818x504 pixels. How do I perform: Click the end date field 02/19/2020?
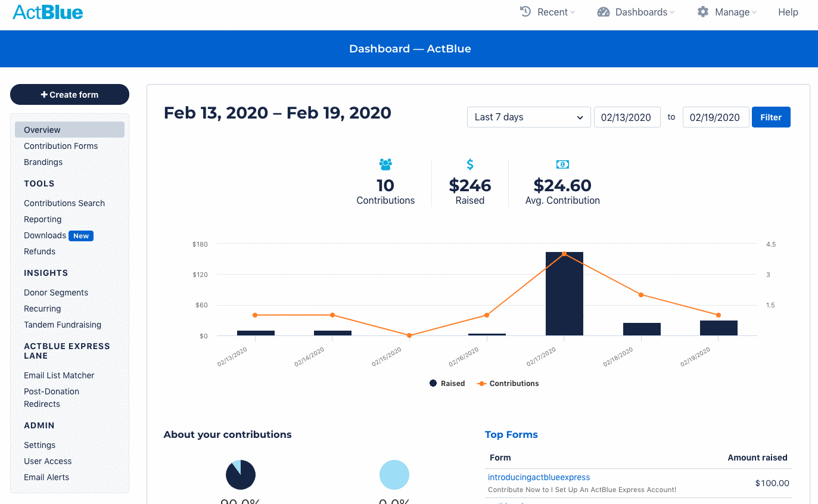pos(716,117)
